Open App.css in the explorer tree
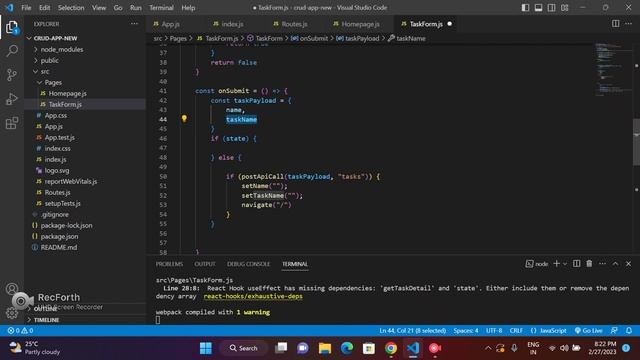The image size is (640, 360). pos(56,116)
